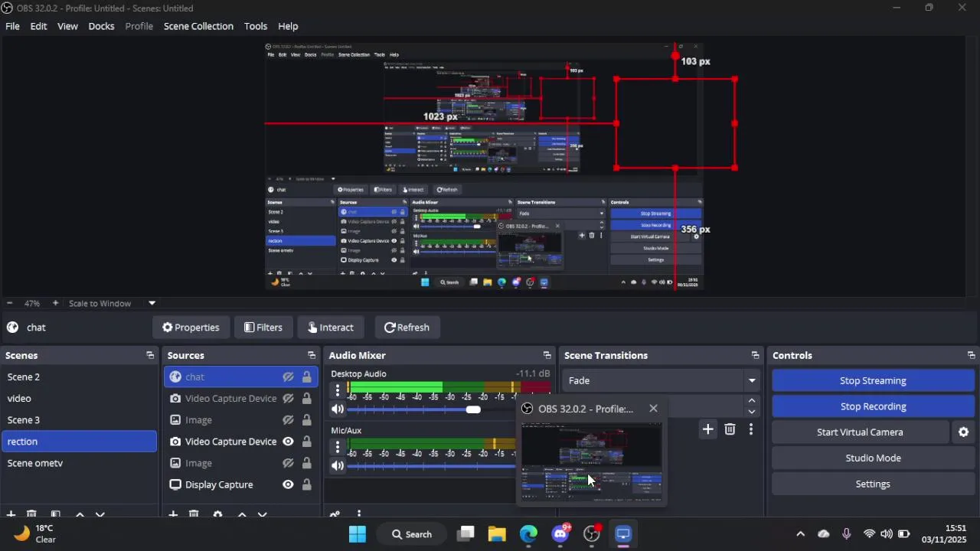Click the Mic/Aux volume slider track
This screenshot has width=980, height=551.
click(432, 466)
